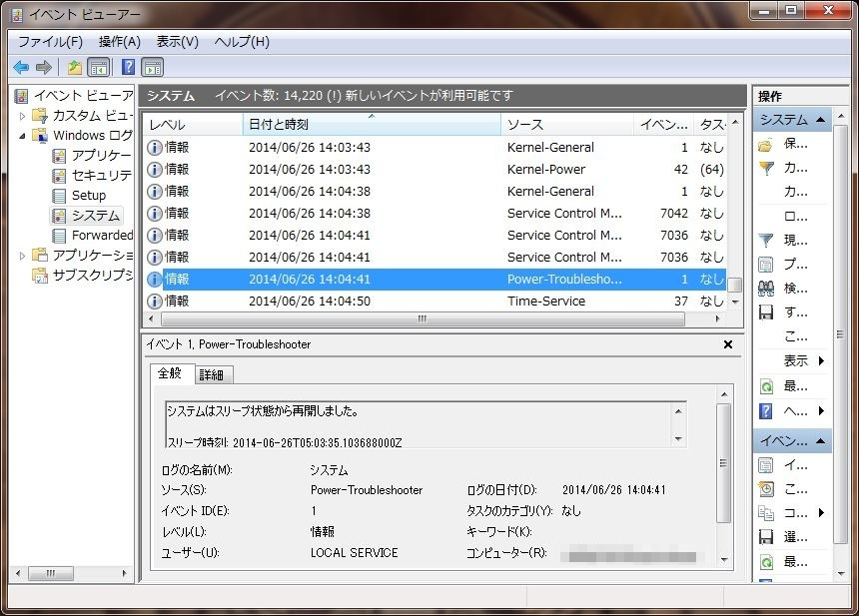The image size is (859, 616).
Task: Switch to the 詳細 tab
Action: 213,375
